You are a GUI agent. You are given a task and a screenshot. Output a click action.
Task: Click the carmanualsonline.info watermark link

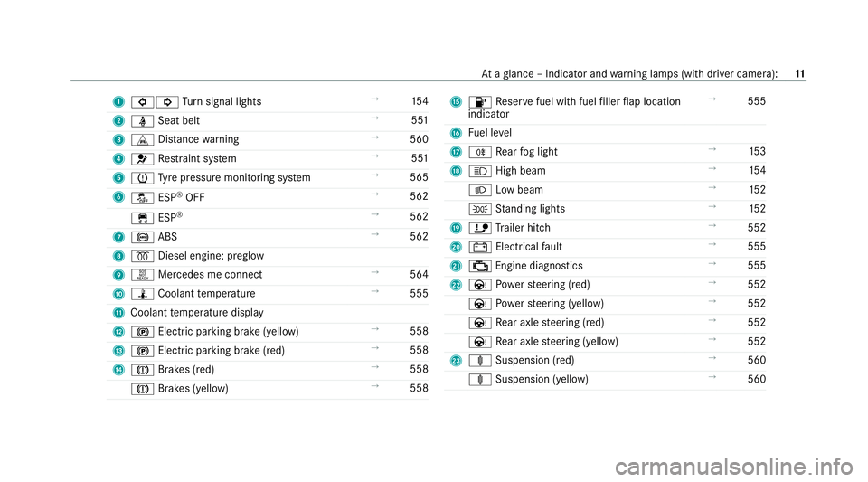pyautogui.click(x=733, y=467)
